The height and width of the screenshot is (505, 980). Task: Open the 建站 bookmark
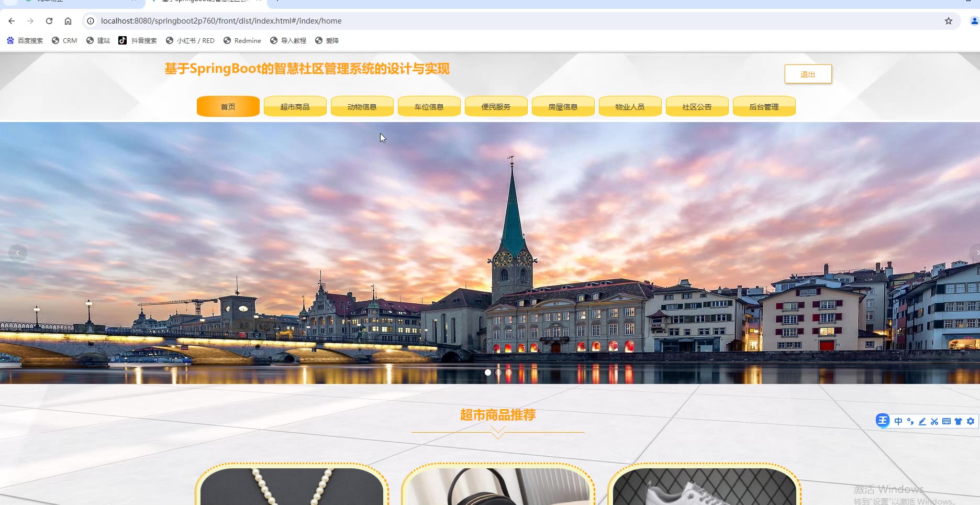(98, 40)
